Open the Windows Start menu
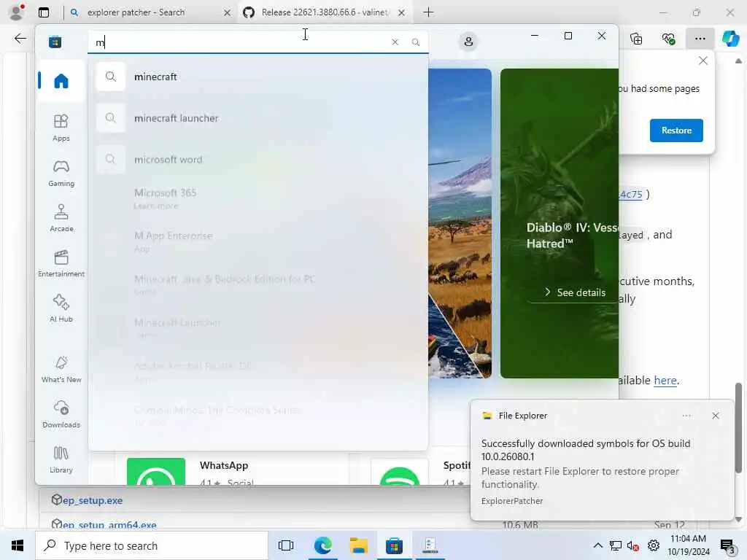 pos(18,545)
